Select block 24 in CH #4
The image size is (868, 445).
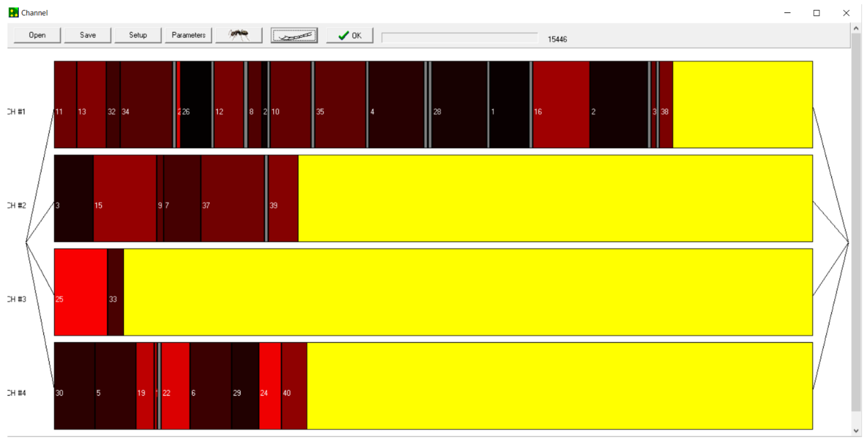270,386
